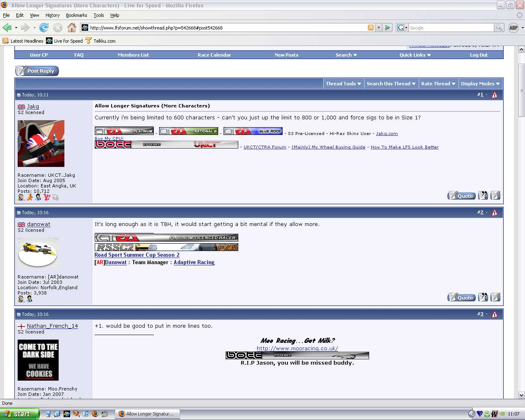This screenshot has height=420, width=525.
Task: Open the address bar URL history dropdown
Action: click(x=379, y=28)
